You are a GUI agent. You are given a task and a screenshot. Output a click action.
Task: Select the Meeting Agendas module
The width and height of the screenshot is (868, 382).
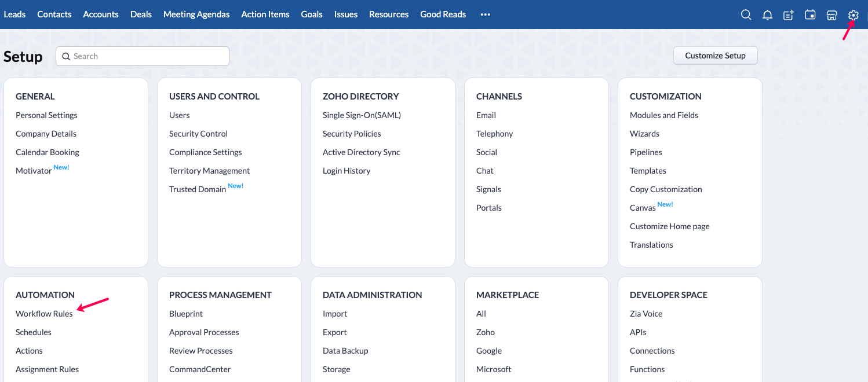point(196,14)
